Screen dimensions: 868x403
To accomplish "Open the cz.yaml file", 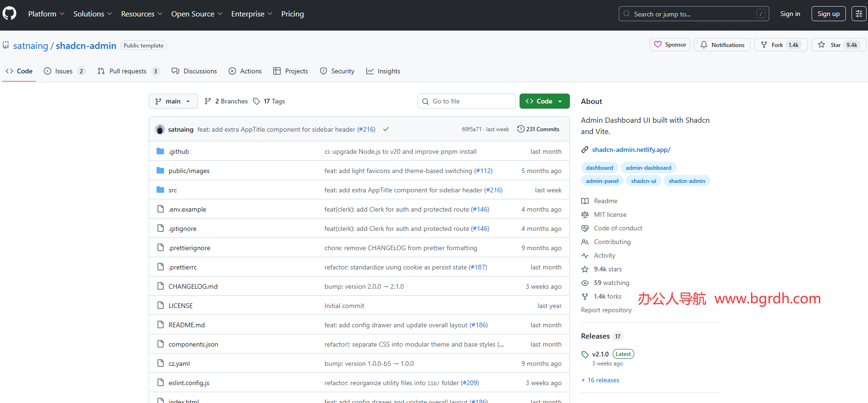I will tap(179, 363).
